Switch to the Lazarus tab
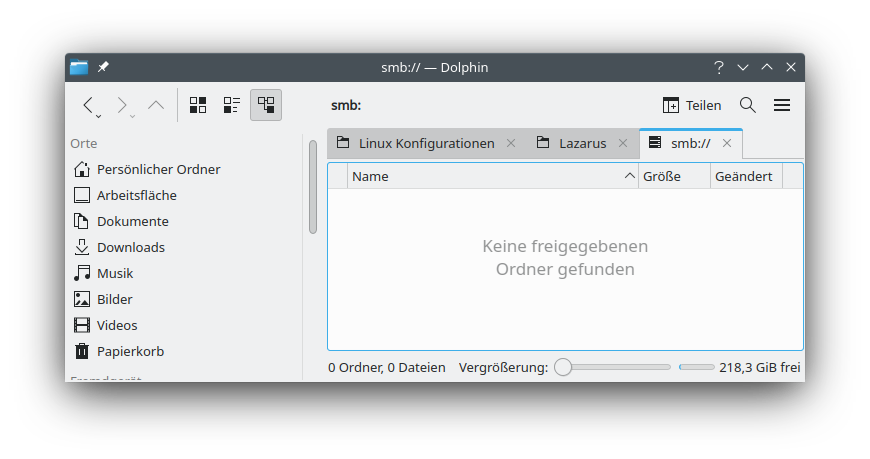This screenshot has height=459, width=870. [x=581, y=143]
